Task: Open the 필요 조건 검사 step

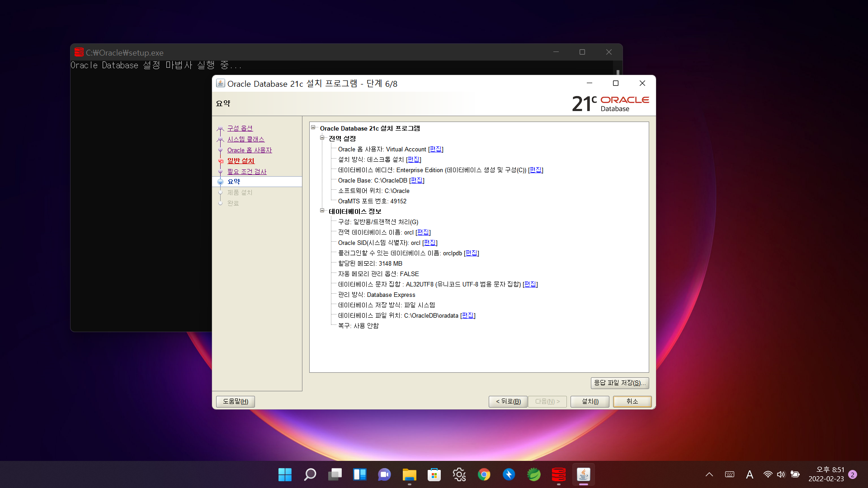Action: [246, 172]
